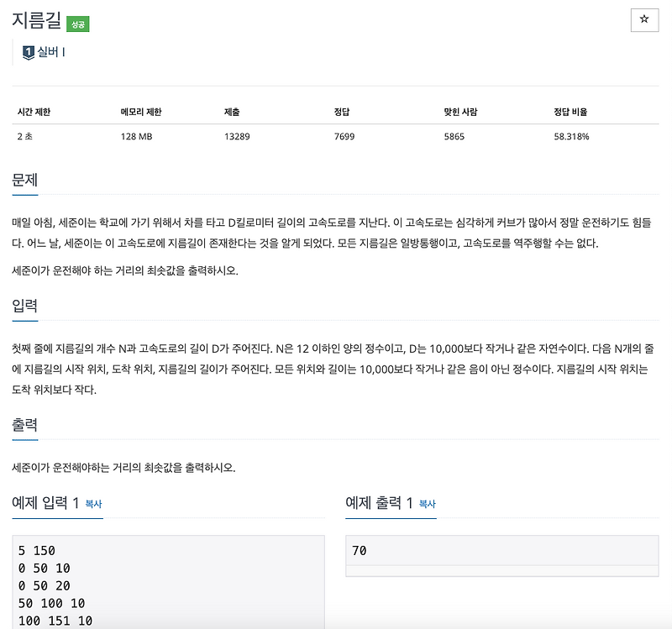Click the 문제 section heading
This screenshot has width=672, height=629.
(24, 179)
